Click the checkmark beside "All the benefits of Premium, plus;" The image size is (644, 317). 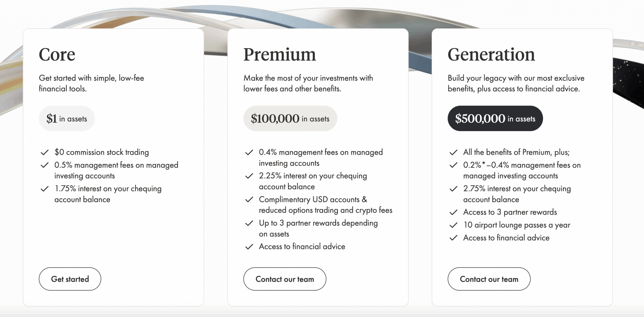pyautogui.click(x=454, y=152)
